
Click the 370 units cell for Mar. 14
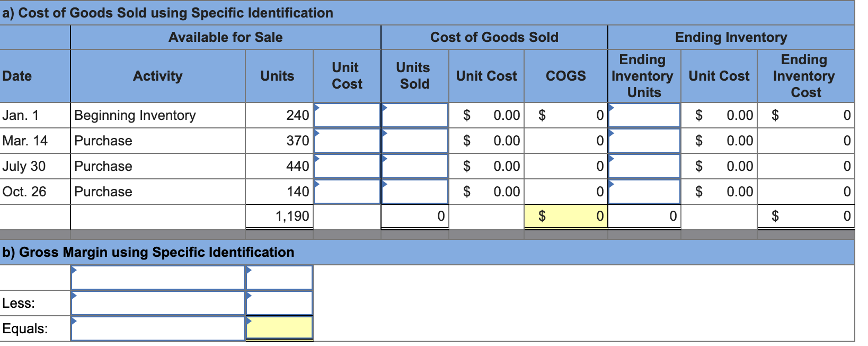[279, 141]
